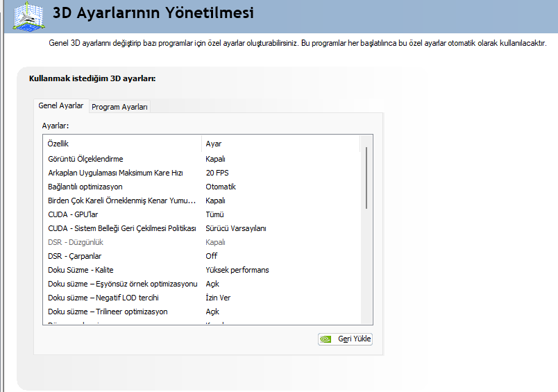Select the CUDA - GPU'lar setting

click(201, 214)
